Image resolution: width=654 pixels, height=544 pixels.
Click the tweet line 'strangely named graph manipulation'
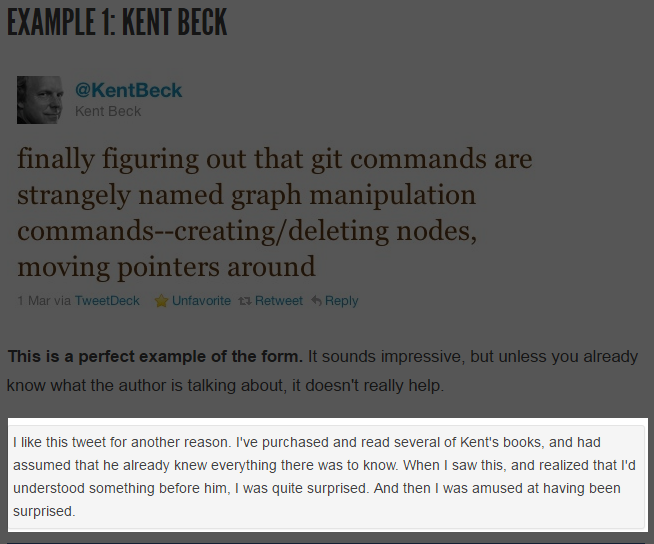pos(246,195)
